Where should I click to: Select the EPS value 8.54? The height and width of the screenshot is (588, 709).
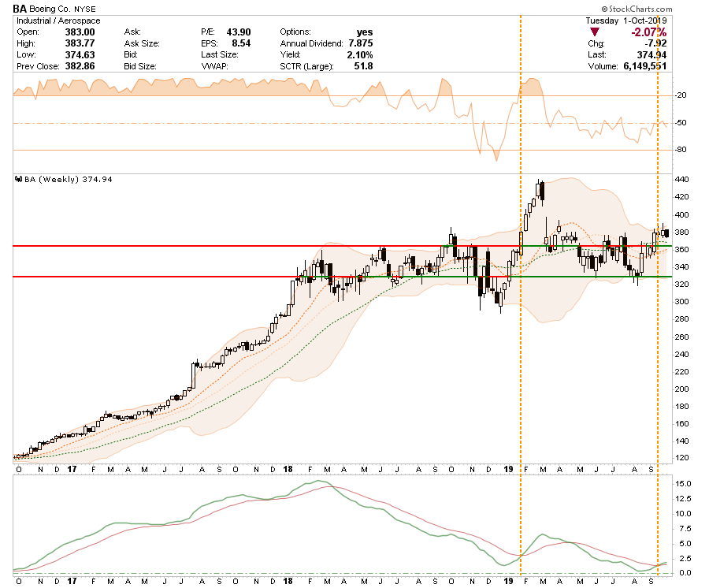tap(241, 43)
